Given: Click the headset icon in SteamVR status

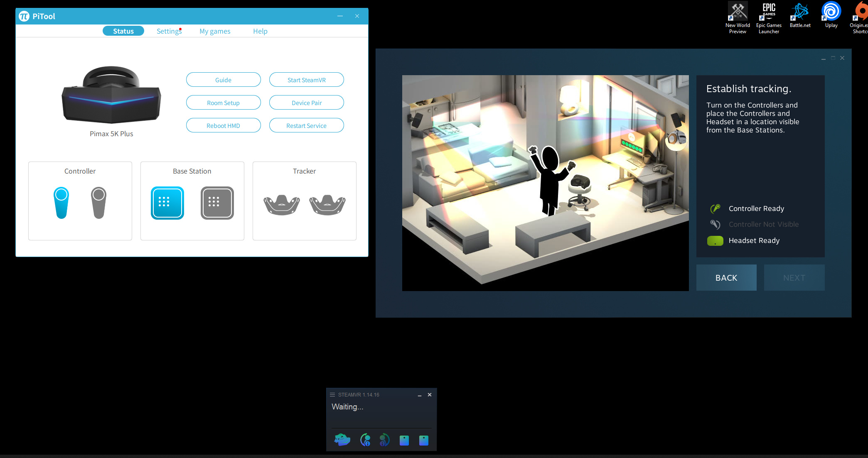Looking at the screenshot, I should (x=342, y=439).
